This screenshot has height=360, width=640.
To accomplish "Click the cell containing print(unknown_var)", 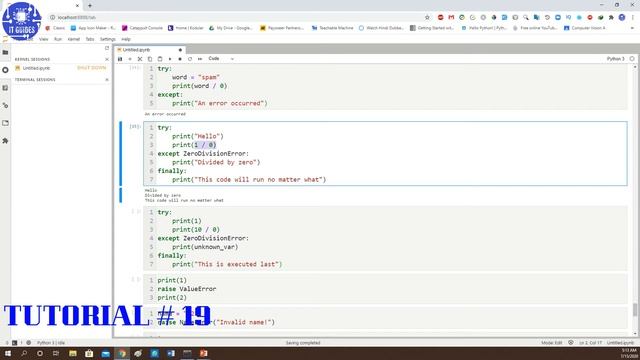I will (x=385, y=238).
